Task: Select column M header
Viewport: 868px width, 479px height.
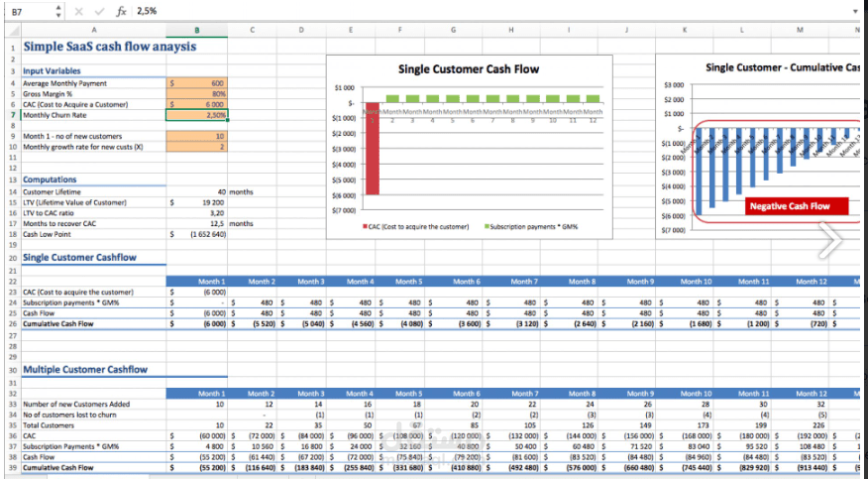Action: tap(800, 30)
